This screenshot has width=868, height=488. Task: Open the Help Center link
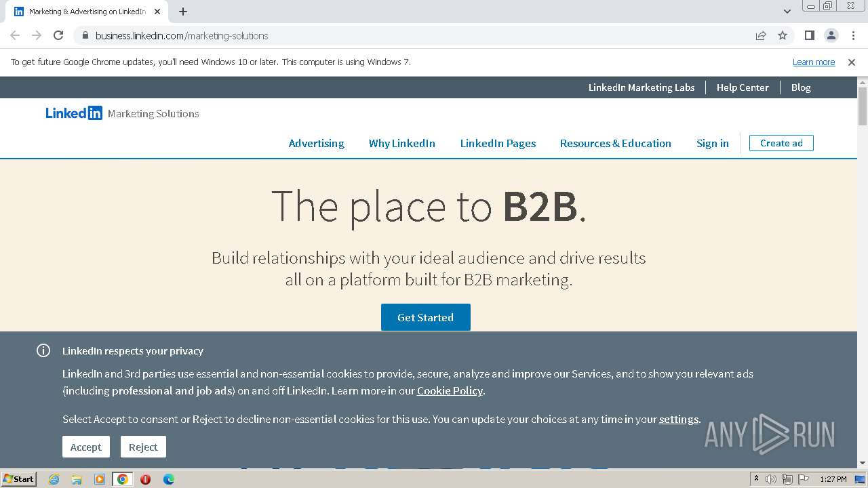coord(743,87)
